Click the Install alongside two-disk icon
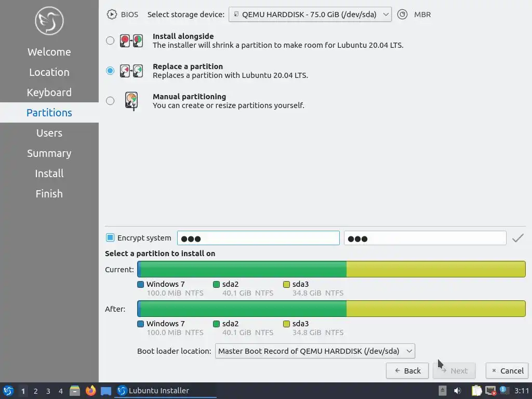Viewport: 532px width, 399px height. (131, 41)
